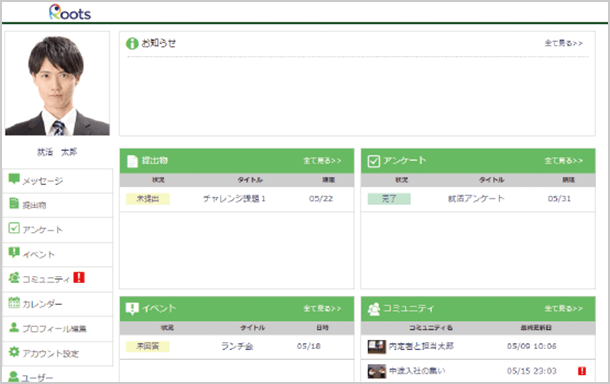The height and width of the screenshot is (384, 610).
Task: Click the 未回答 status label for ランチ会
Action: 147,346
